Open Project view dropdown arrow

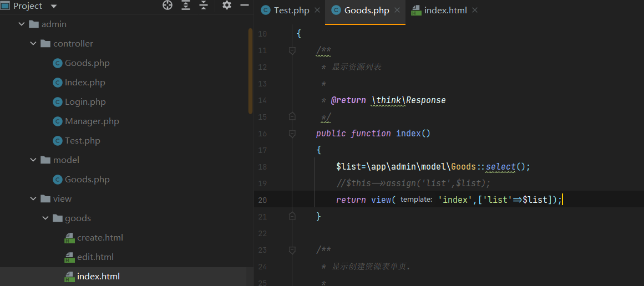point(54,7)
